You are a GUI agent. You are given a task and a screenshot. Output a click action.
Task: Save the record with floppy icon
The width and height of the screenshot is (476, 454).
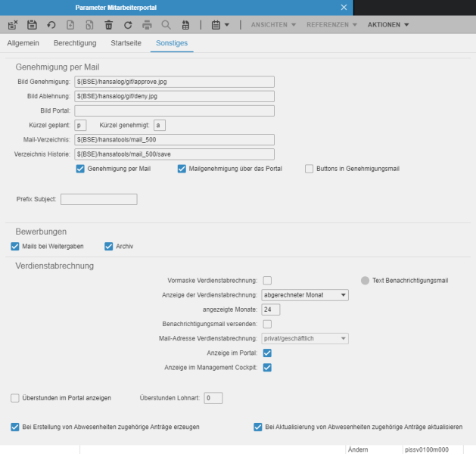32,25
